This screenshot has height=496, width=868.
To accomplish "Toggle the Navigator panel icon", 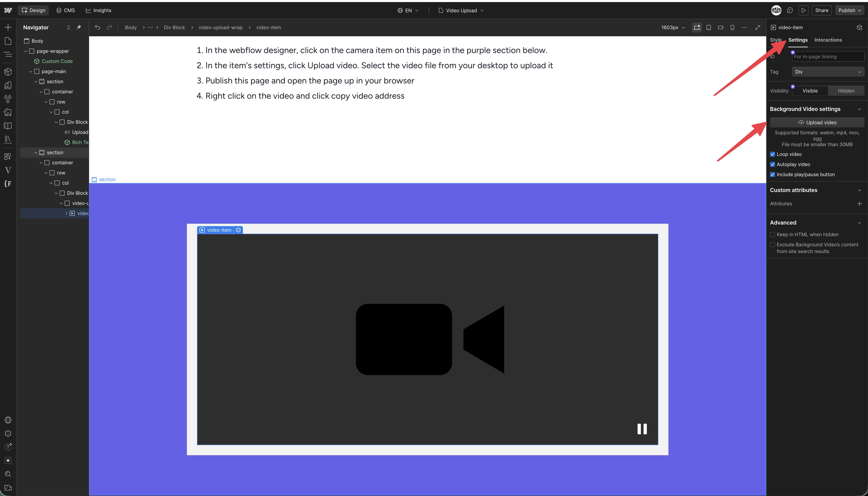I will point(8,55).
